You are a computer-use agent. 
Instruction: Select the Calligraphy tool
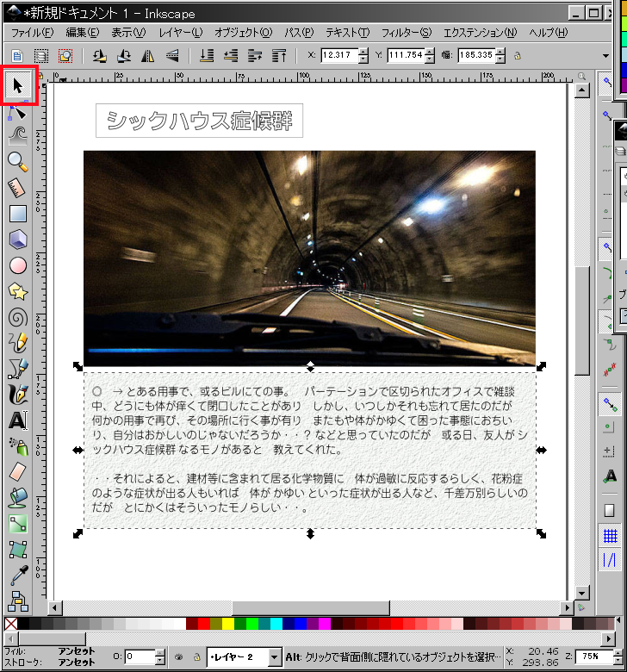pyautogui.click(x=17, y=395)
